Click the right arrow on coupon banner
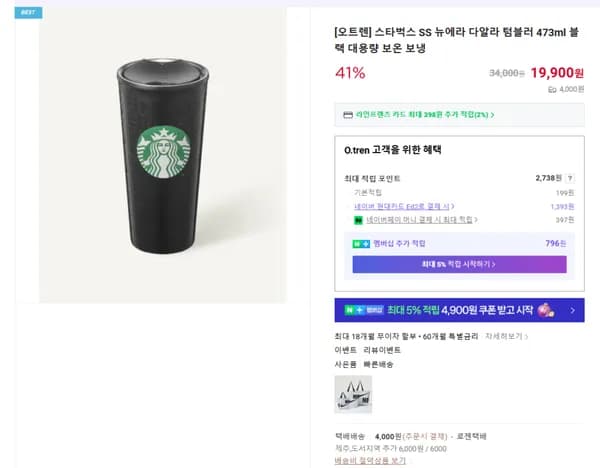600x468 pixels. tap(573, 310)
